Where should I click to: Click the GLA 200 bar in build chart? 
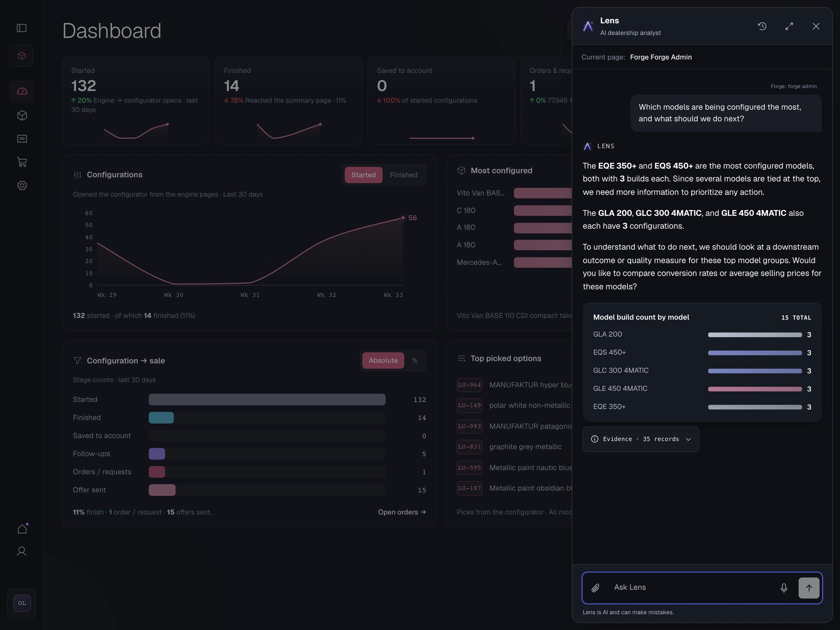(755, 335)
